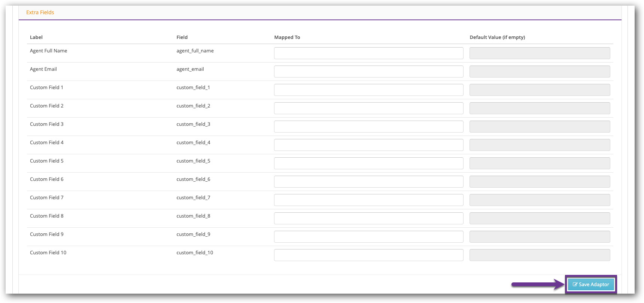Click Mapped To field for Agent Full Name

(x=369, y=53)
